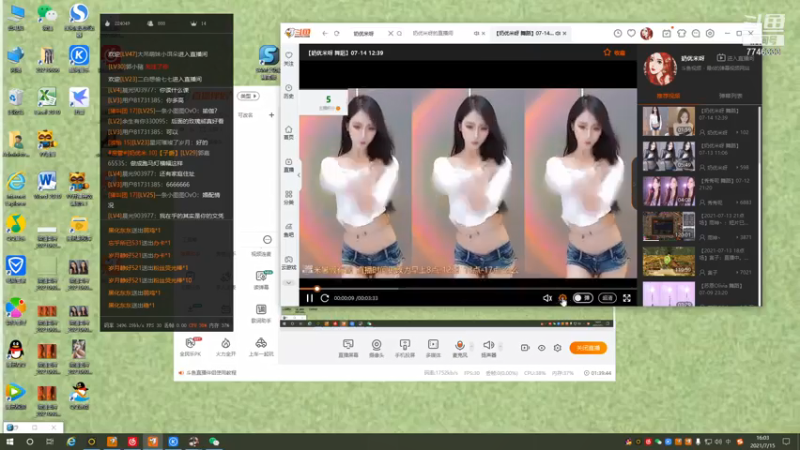
Task: Open the 07-13 11:06 video thumbnail
Action: click(668, 156)
